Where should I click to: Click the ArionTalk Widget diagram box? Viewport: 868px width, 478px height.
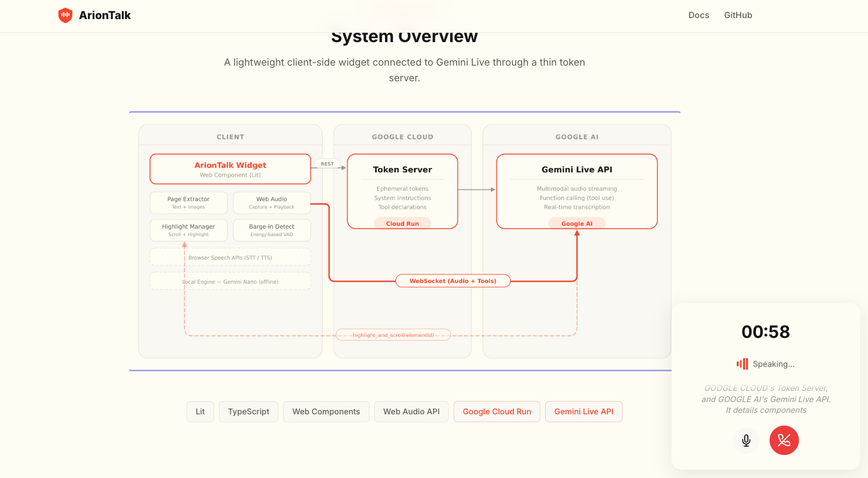click(x=230, y=169)
